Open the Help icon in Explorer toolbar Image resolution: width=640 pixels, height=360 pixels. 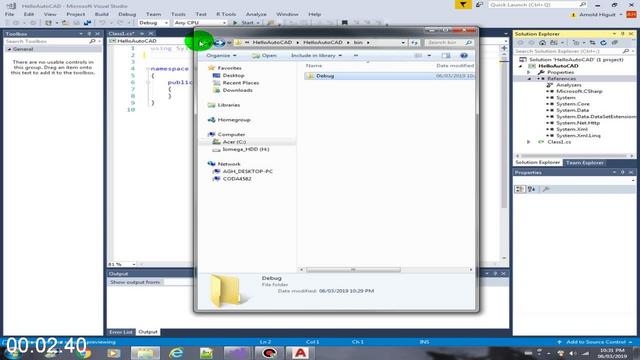coord(464,56)
